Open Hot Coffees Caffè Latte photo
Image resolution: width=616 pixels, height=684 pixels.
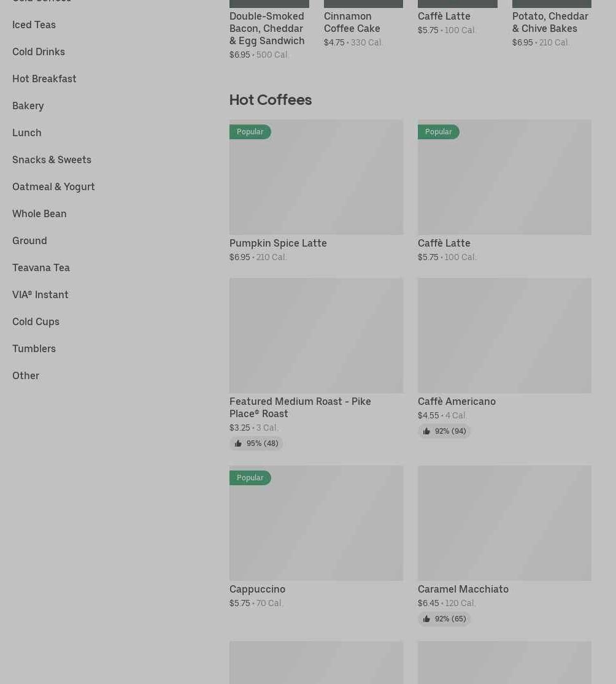(504, 184)
